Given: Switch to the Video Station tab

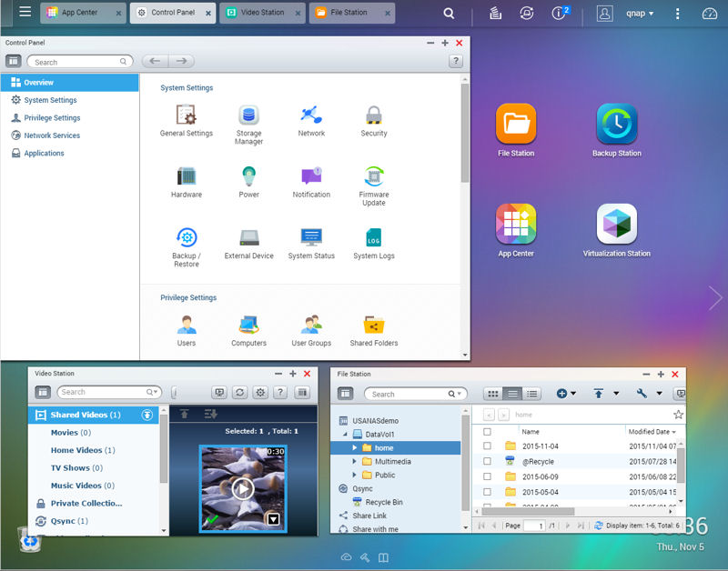Looking at the screenshot, I should click(x=262, y=13).
